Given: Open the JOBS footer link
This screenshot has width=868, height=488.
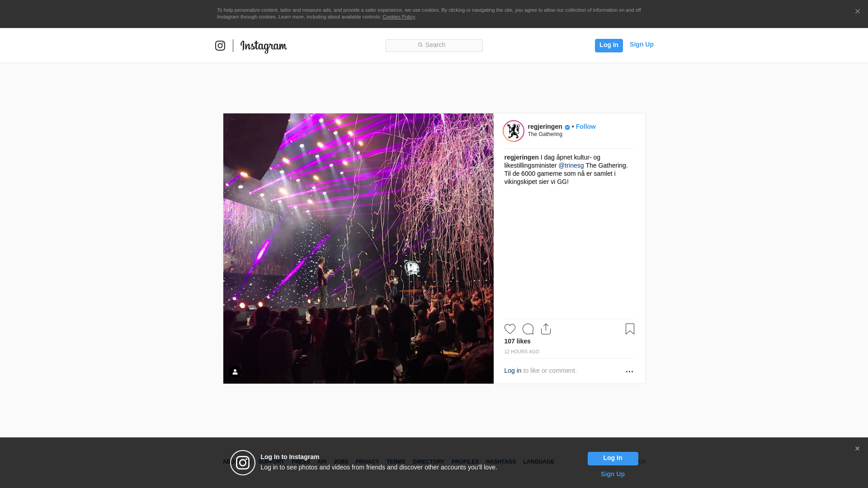Looking at the screenshot, I should point(341,462).
